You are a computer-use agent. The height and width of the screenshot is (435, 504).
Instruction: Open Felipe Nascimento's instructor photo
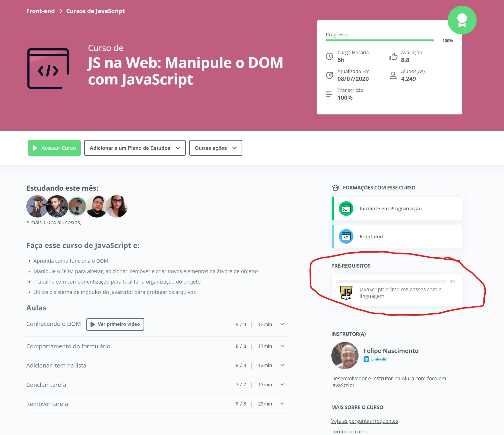pos(345,356)
